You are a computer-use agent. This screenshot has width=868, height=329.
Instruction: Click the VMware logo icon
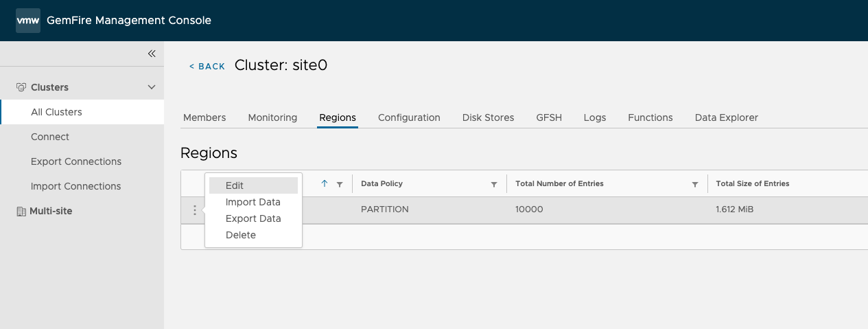point(28,21)
